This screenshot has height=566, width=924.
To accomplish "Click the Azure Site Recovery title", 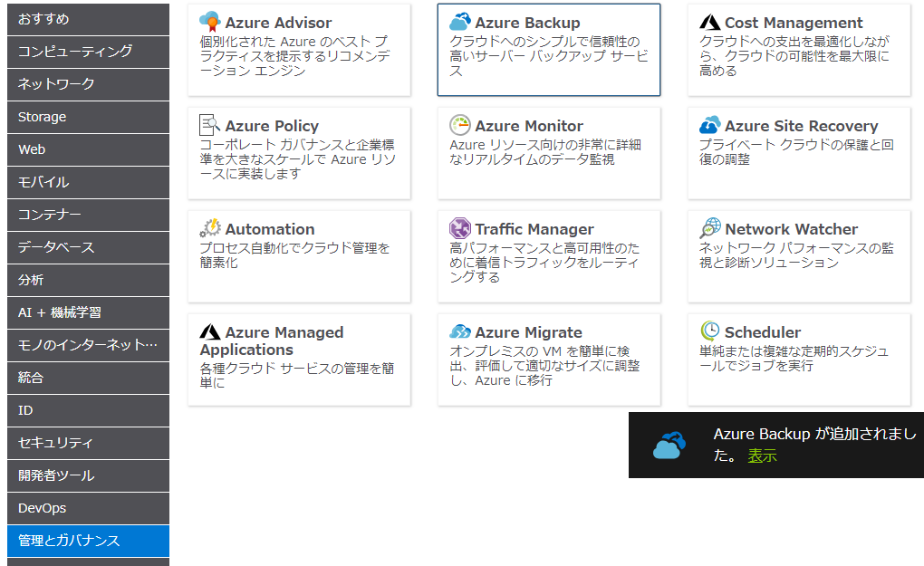I will click(802, 126).
